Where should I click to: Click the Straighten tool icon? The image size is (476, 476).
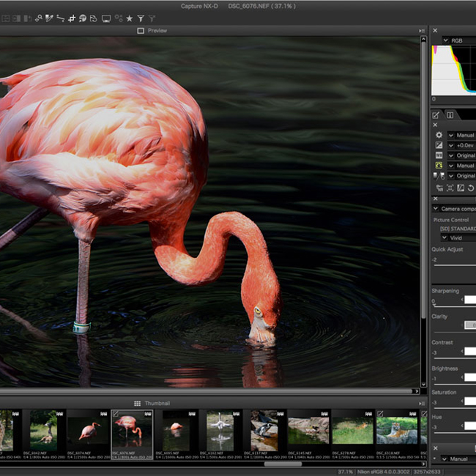click(x=60, y=19)
